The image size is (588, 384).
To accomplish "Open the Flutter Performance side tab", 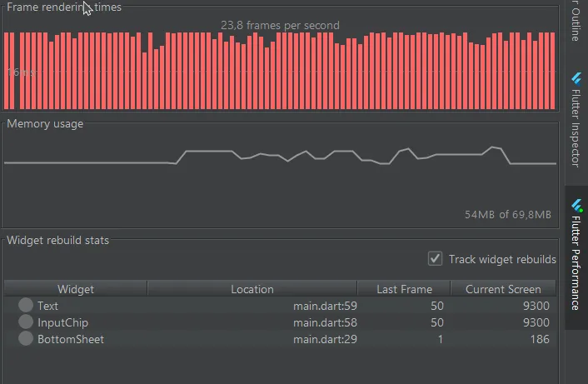I will [x=576, y=257].
